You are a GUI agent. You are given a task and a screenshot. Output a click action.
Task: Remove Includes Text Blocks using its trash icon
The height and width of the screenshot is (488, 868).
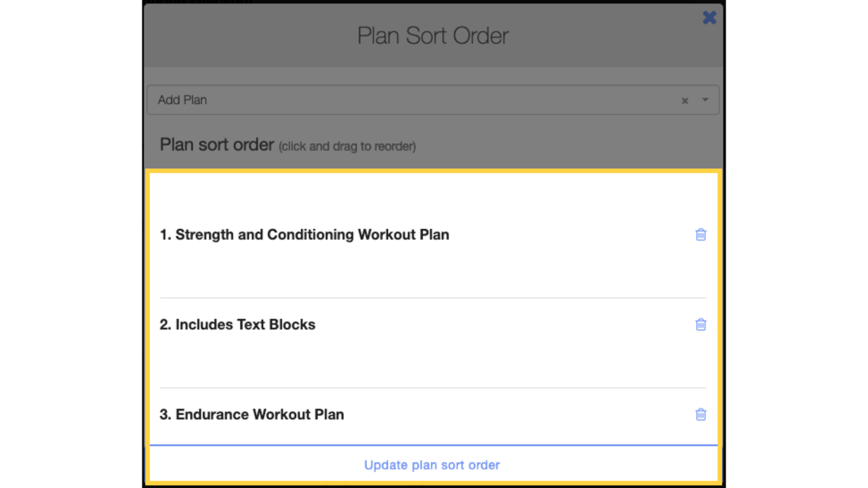tap(701, 324)
